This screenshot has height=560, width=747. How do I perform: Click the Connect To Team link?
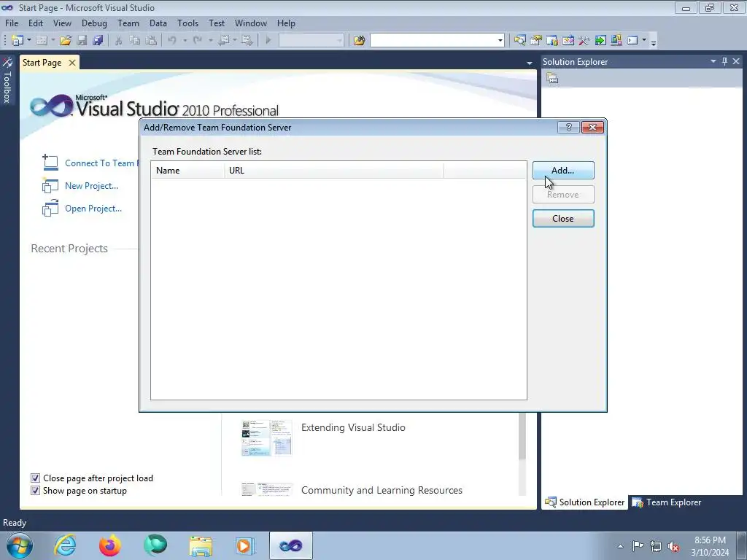click(x=101, y=163)
